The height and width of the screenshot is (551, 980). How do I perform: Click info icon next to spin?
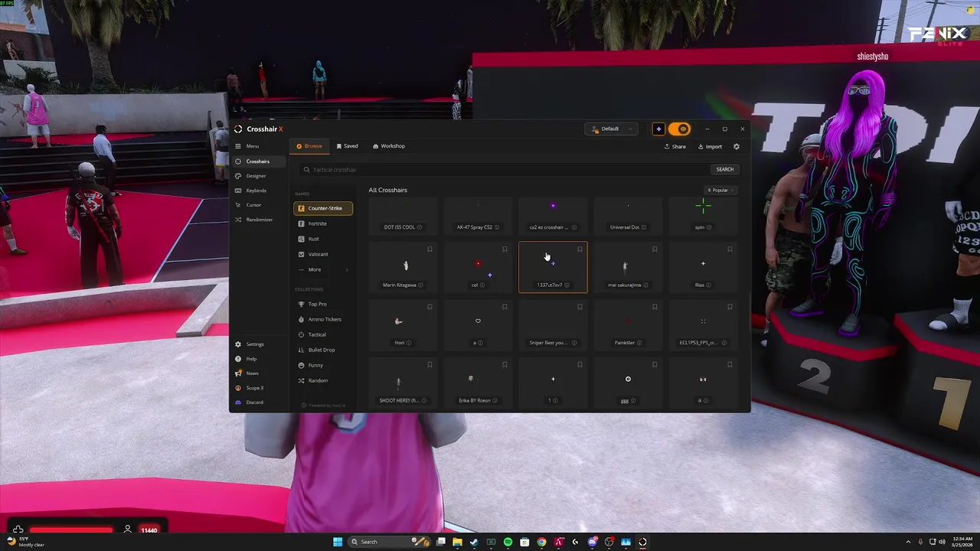click(709, 227)
